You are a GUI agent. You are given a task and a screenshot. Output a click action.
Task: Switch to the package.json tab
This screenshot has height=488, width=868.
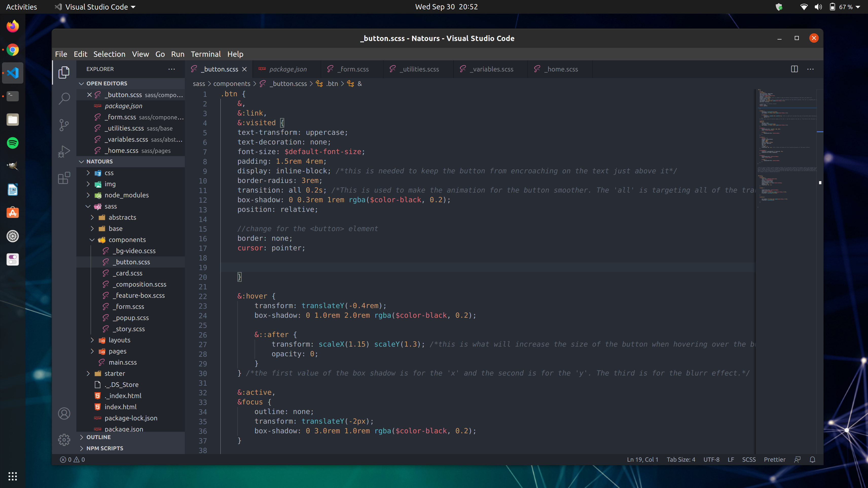pyautogui.click(x=286, y=69)
